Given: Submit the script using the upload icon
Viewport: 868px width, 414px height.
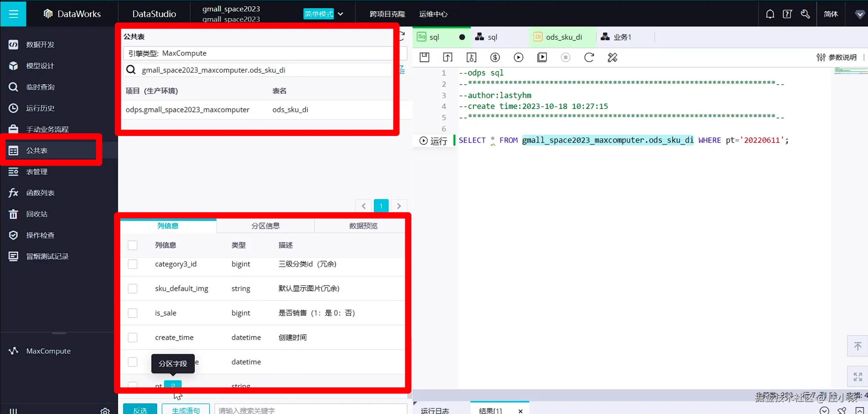Looking at the screenshot, I should [x=448, y=57].
